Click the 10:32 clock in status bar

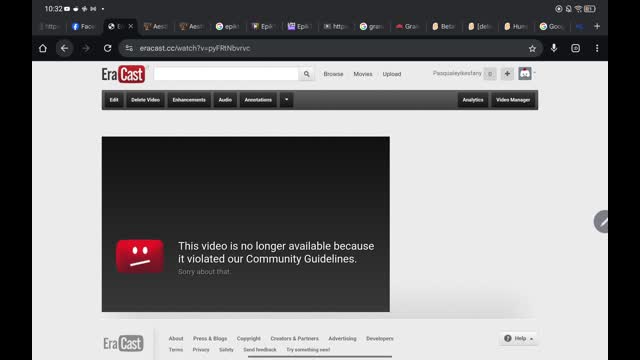click(53, 9)
